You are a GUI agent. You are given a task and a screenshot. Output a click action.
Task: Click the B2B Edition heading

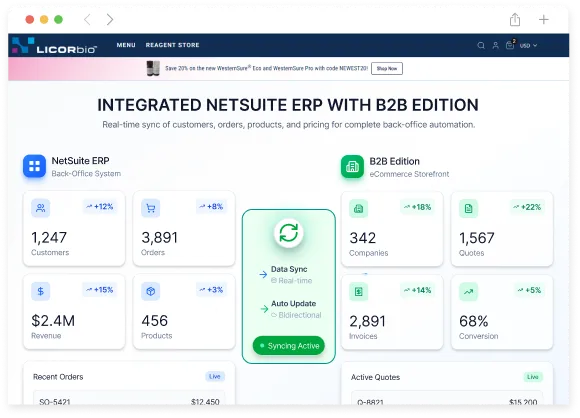click(x=395, y=161)
